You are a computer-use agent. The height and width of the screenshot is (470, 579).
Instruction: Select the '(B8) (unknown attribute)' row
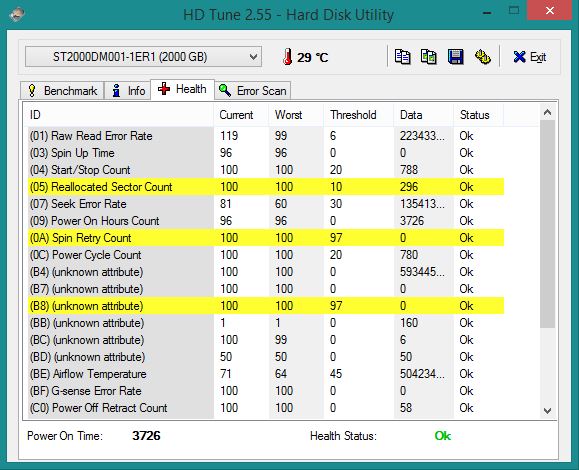click(265, 306)
